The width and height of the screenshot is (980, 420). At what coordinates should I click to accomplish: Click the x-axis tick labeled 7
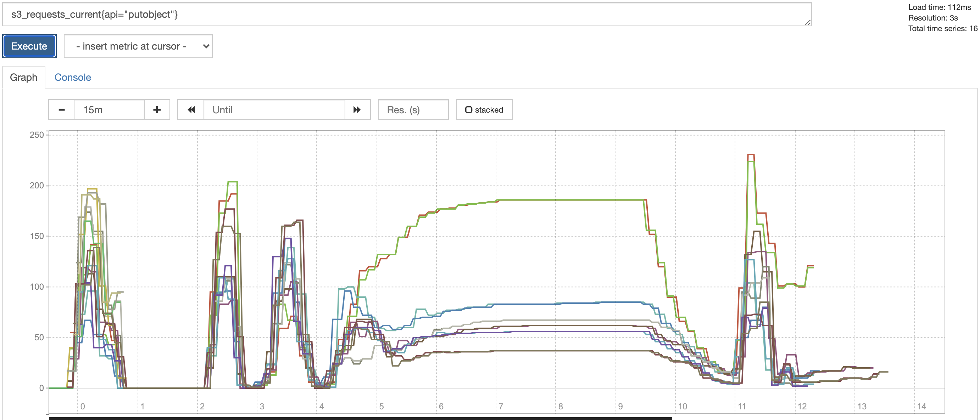(x=501, y=406)
